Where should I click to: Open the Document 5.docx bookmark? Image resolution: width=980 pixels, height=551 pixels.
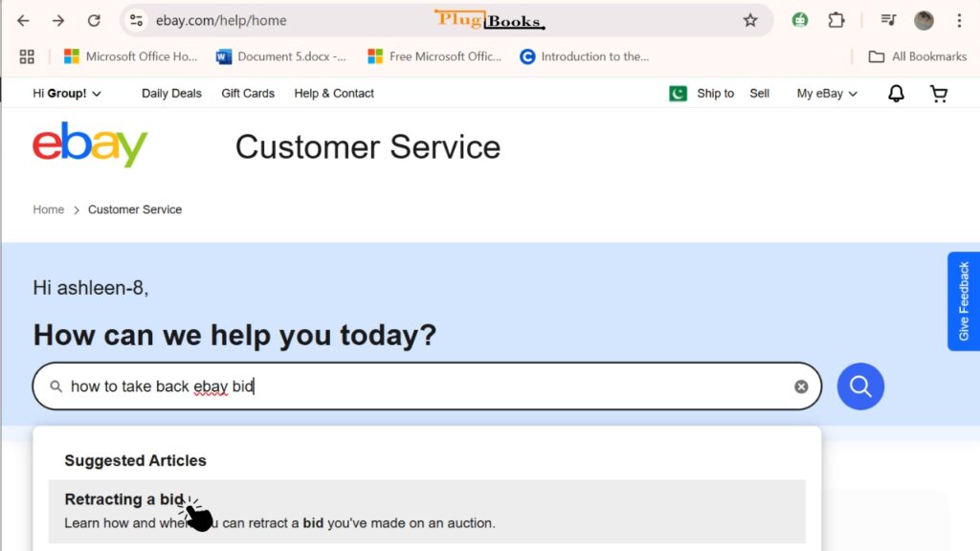(280, 56)
